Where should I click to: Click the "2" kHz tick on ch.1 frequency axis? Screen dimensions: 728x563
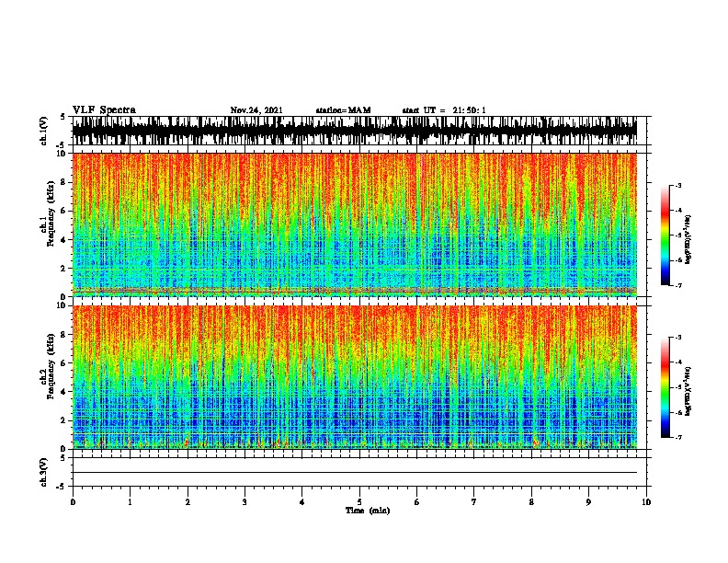[x=64, y=269]
